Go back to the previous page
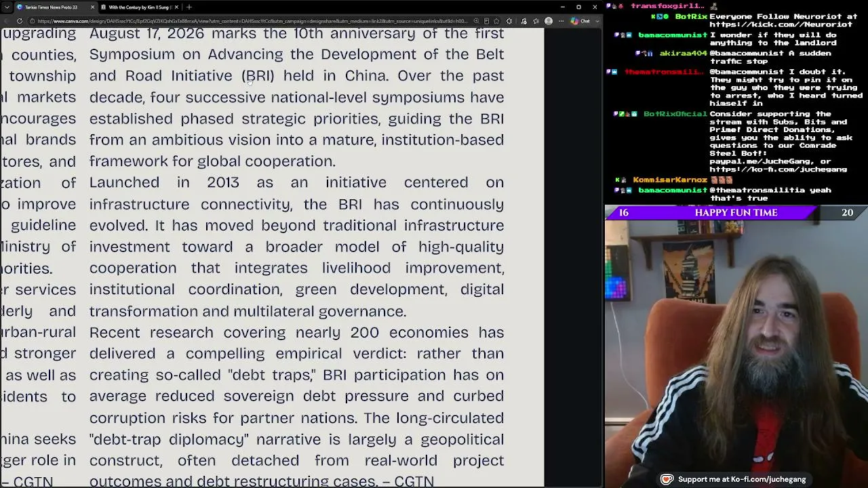The height and width of the screenshot is (488, 868). coord(6,21)
